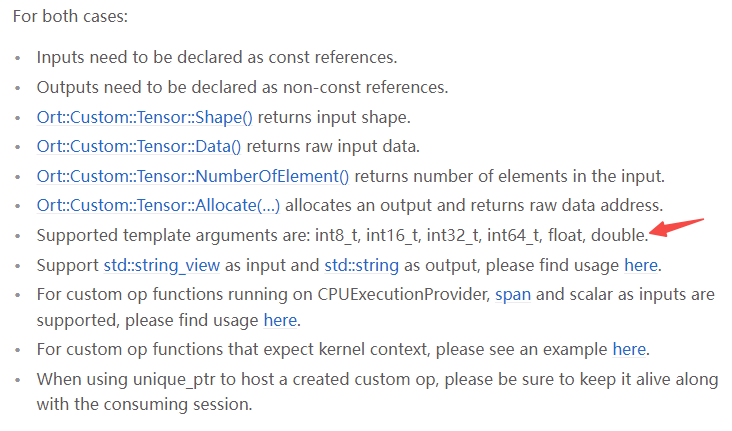
Task: Open the Ort::Custom::Tensor::Allocate(...) link
Action: [x=158, y=205]
